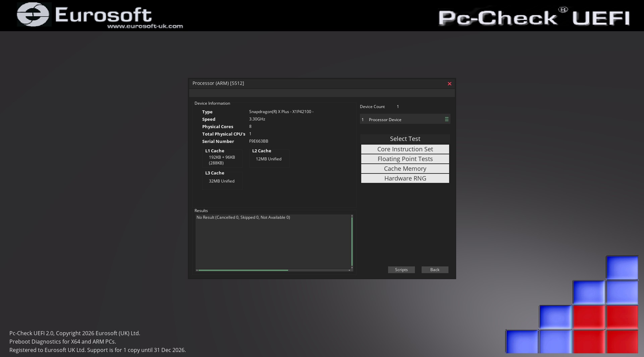Click the Select Test header
Viewport: 644px width, 357px height.
coord(405,139)
